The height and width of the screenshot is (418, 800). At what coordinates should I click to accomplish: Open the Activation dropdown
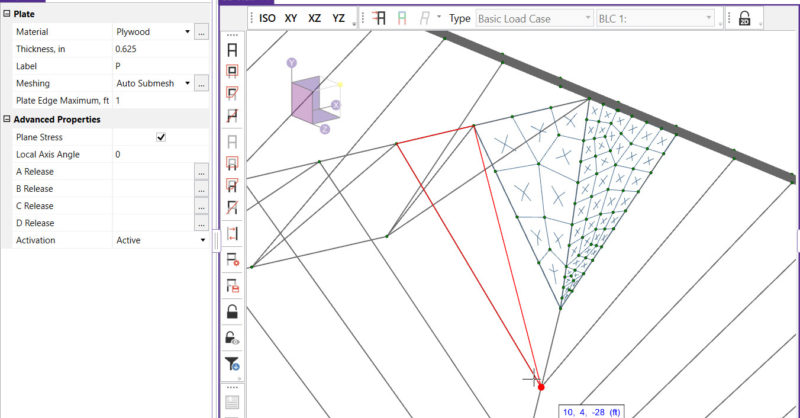202,240
